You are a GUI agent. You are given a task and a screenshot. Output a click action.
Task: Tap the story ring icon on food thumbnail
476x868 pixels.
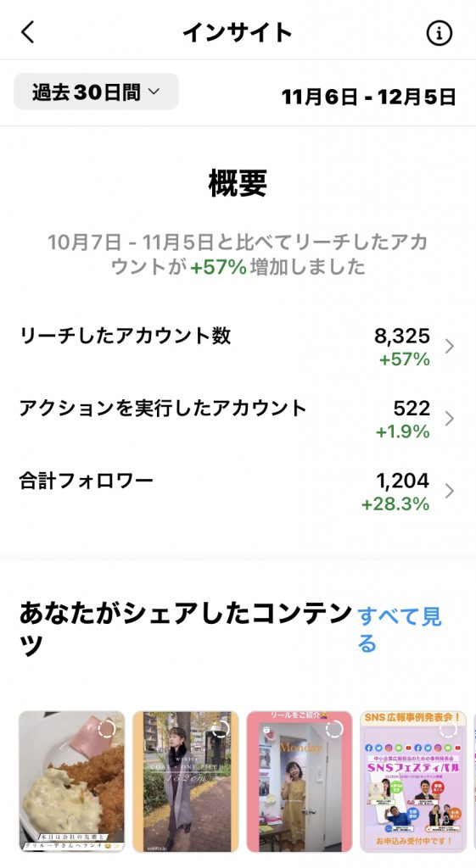click(x=107, y=728)
